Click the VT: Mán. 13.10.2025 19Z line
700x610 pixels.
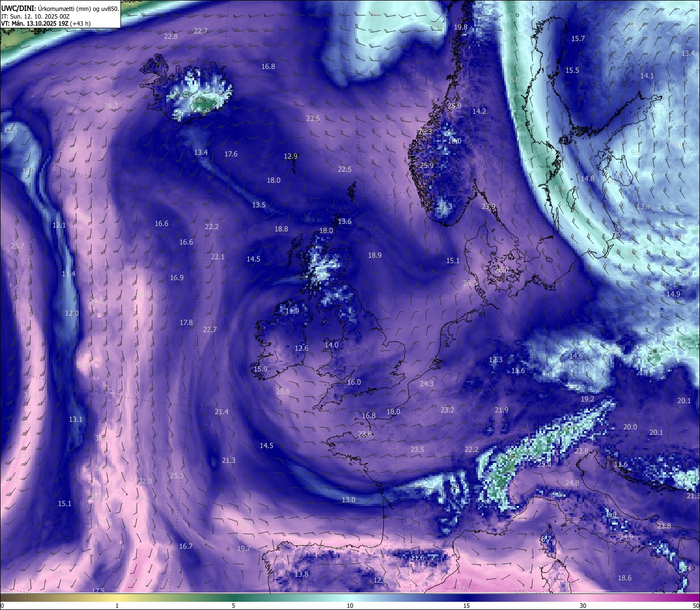pyautogui.click(x=45, y=24)
